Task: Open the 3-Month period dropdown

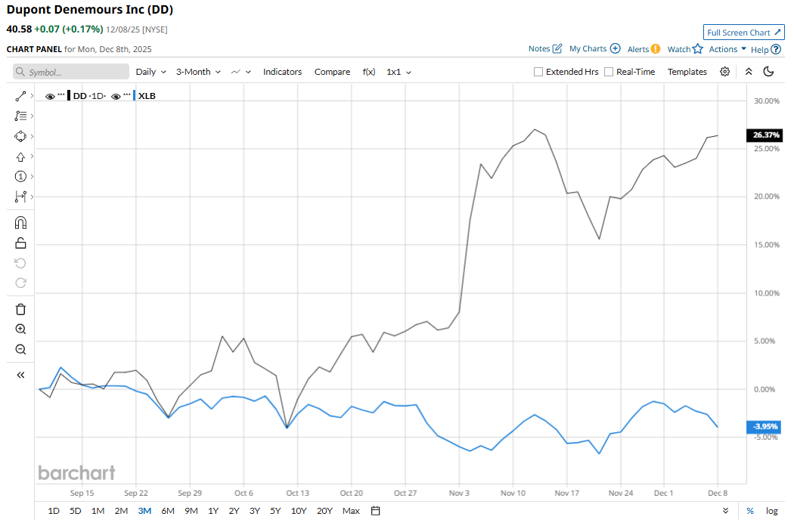Action: coord(198,72)
